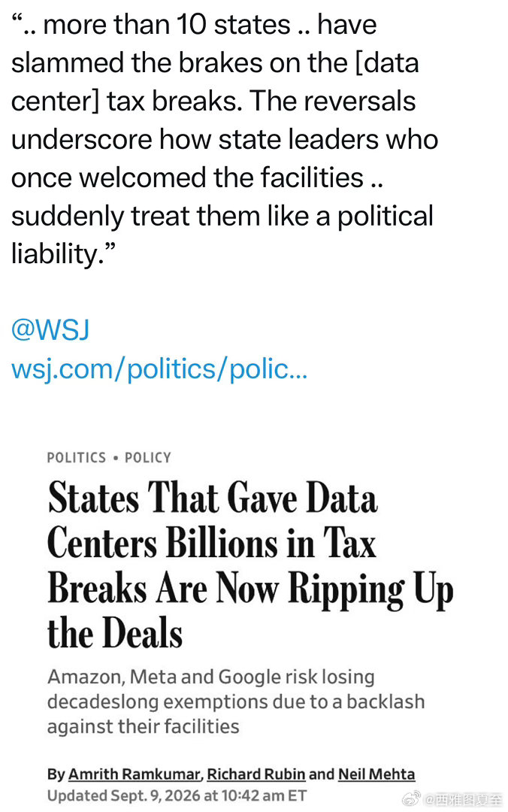
Task: Open author Neil Mehta's profile link
Action: pyautogui.click(x=376, y=774)
